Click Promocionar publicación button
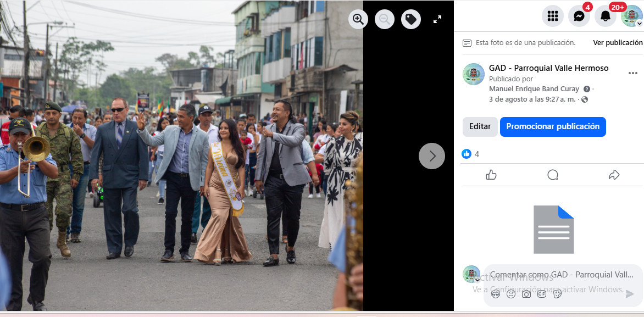This screenshot has height=317, width=644. (x=553, y=126)
